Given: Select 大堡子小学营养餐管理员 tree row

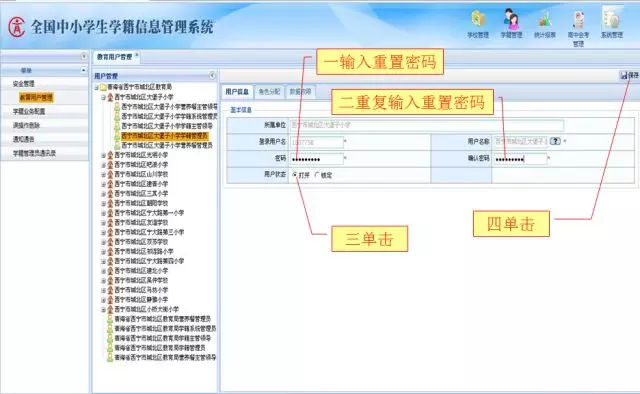Looking at the screenshot, I should click(x=167, y=145).
